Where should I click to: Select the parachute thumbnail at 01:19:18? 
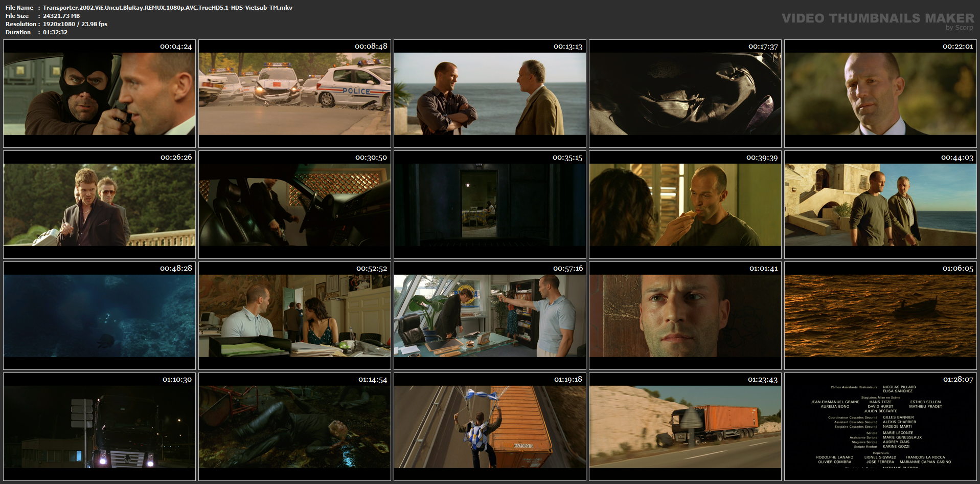[490, 427]
